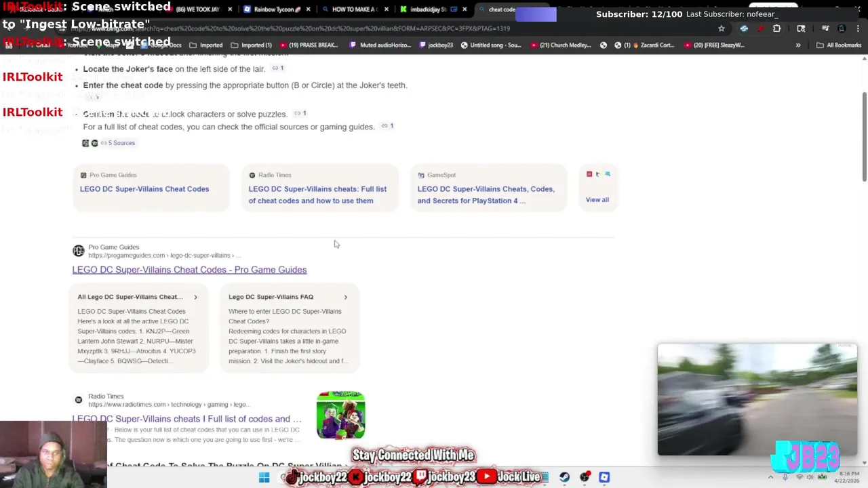868x488 pixels.
Task: Open Lego DC Super-Villains FAQ heading
Action: pyautogui.click(x=271, y=297)
